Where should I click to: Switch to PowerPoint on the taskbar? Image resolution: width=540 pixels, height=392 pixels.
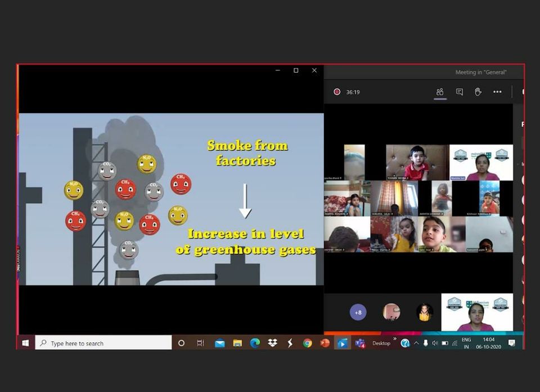tap(325, 343)
